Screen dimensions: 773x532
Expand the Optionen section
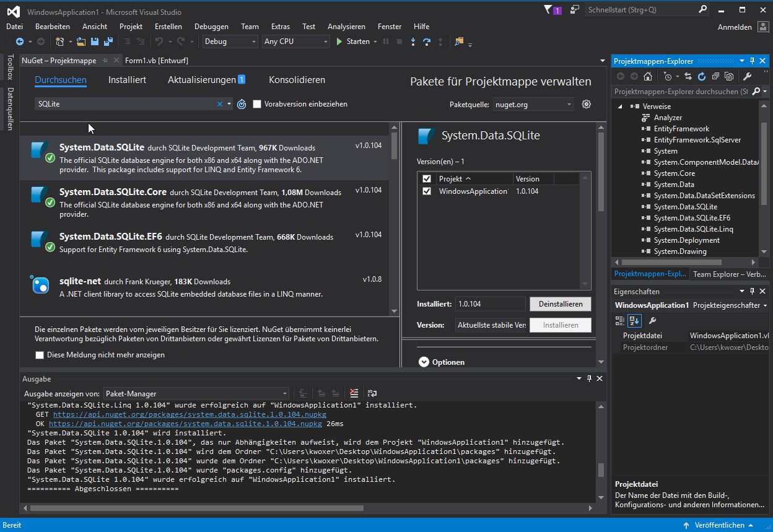(424, 362)
